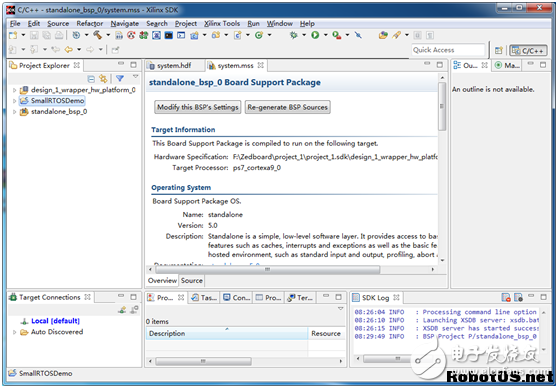558x388 pixels.
Task: Click the Clear Log icon in SDK Log
Action: point(506,297)
